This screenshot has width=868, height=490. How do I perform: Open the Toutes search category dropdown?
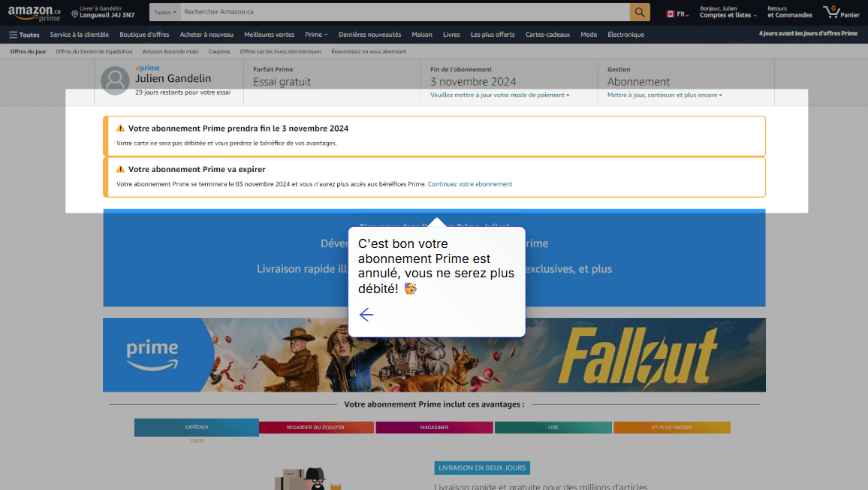coord(165,13)
